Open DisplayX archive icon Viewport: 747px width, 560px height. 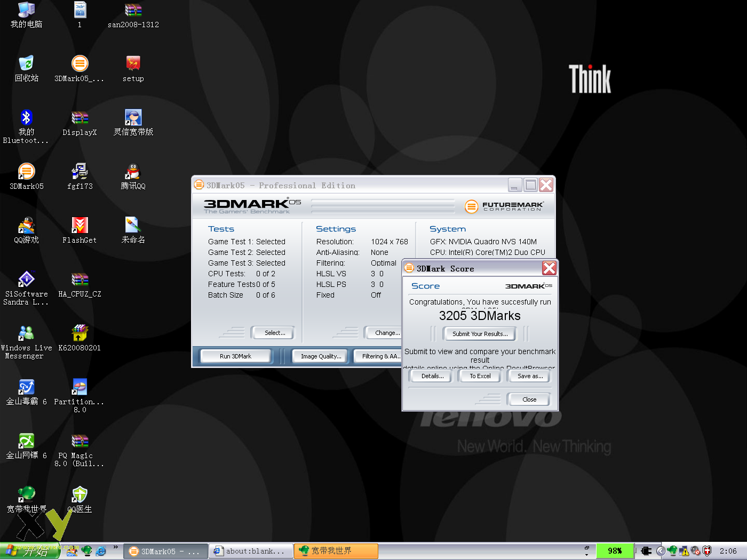(80, 118)
